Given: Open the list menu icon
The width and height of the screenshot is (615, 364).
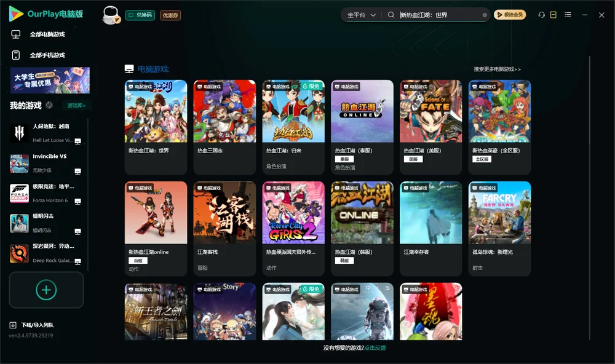Looking at the screenshot, I should tap(568, 15).
